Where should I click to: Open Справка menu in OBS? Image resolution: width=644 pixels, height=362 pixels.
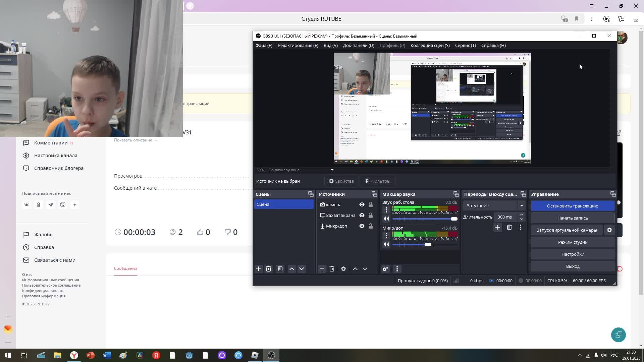(493, 45)
